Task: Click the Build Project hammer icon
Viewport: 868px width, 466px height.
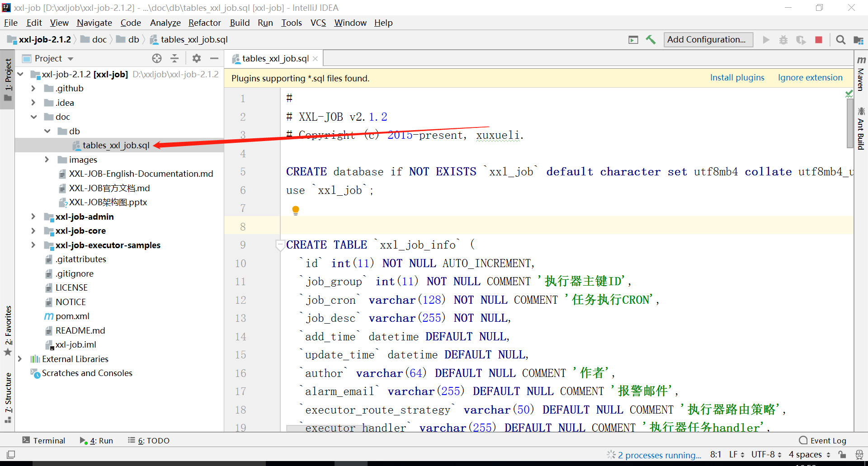Action: [651, 40]
